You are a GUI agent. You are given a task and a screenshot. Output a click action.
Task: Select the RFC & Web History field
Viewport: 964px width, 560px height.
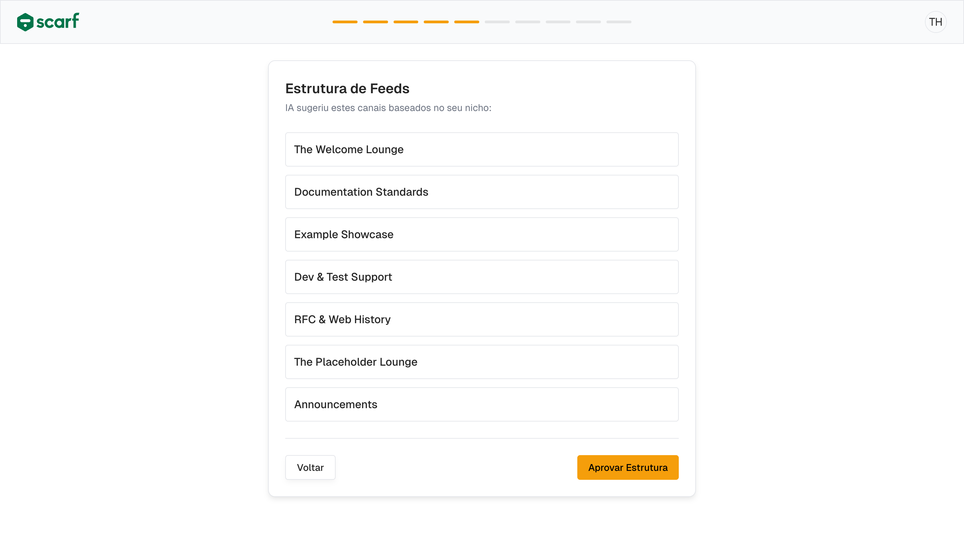482,319
